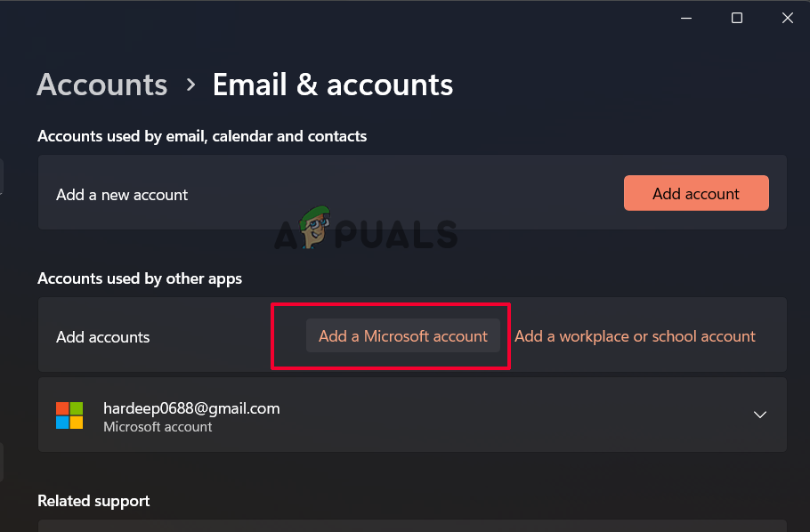This screenshot has width=810, height=532.
Task: Click the Email & accounts page title
Action: (332, 85)
